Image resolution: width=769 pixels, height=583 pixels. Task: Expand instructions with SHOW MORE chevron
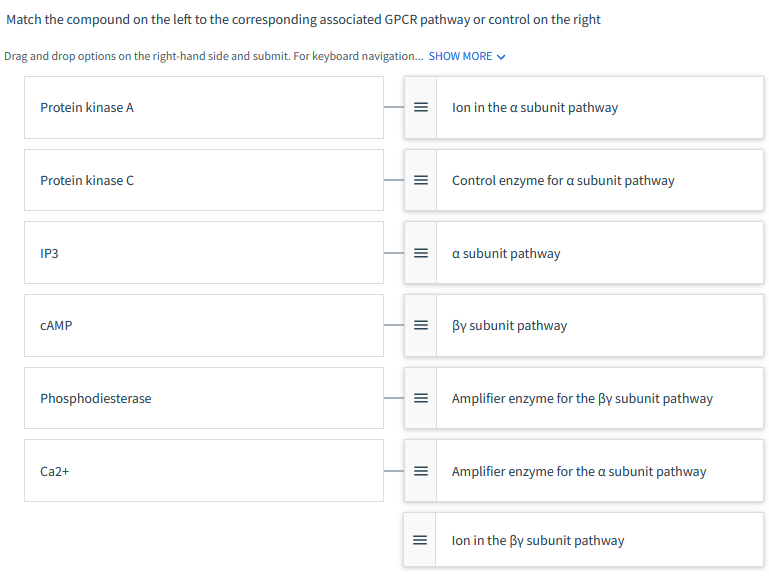tap(501, 57)
